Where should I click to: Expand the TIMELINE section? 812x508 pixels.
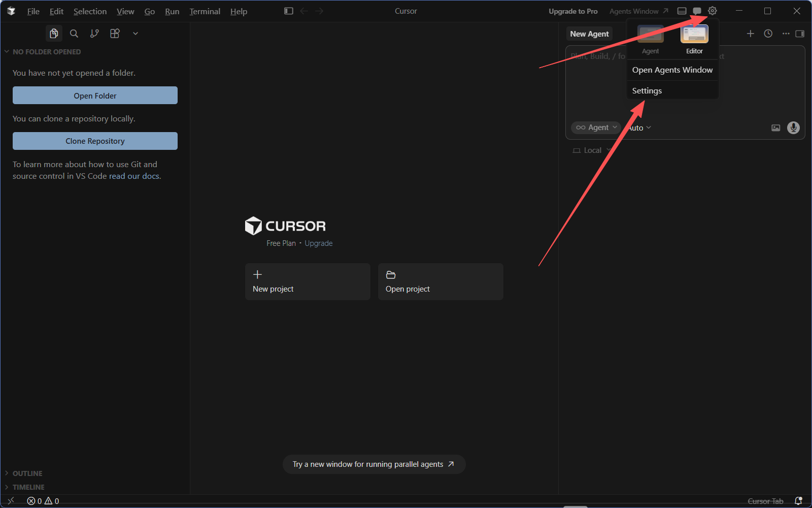[25, 487]
